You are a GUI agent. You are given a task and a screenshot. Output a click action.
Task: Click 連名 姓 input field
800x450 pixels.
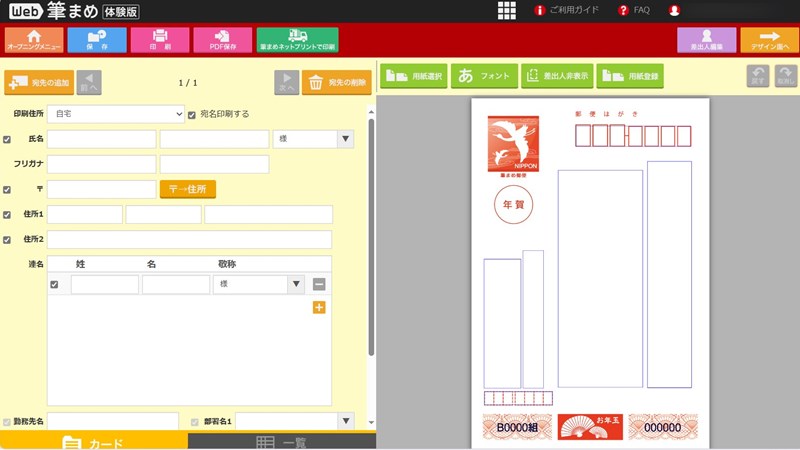coord(105,284)
